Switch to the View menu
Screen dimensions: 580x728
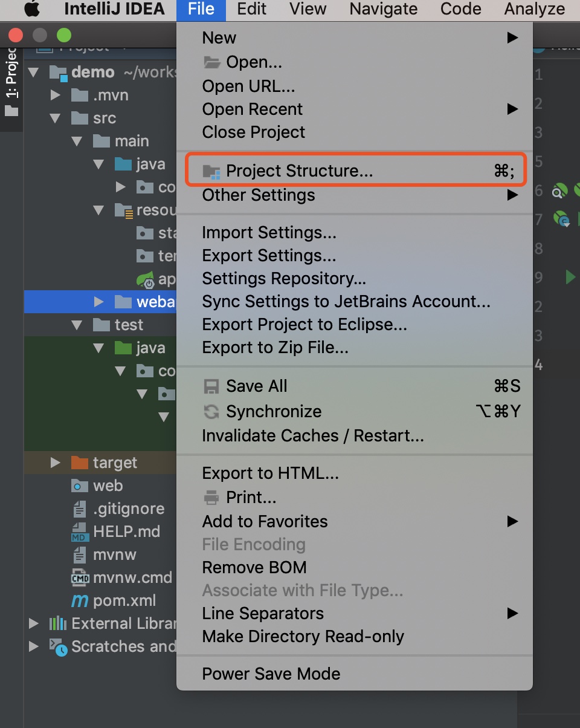(307, 10)
